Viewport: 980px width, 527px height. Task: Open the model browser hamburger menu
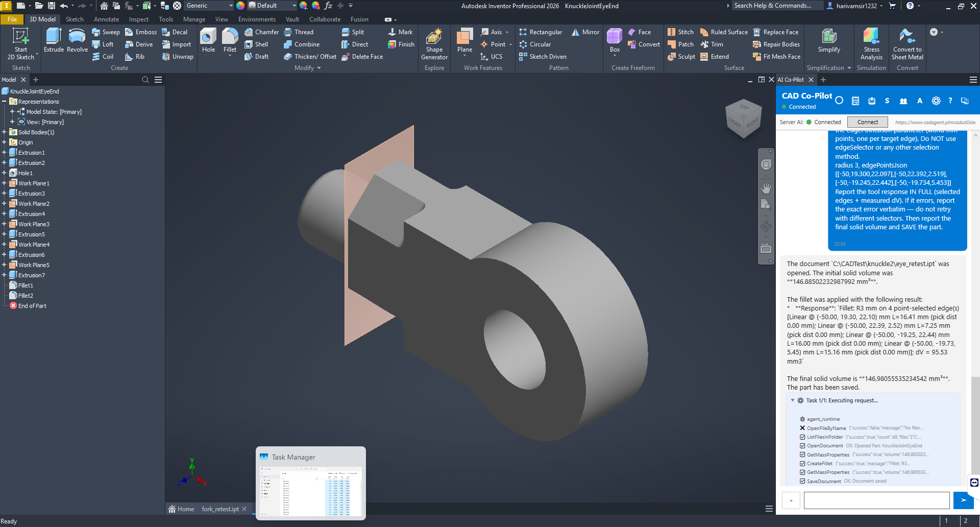click(158, 80)
